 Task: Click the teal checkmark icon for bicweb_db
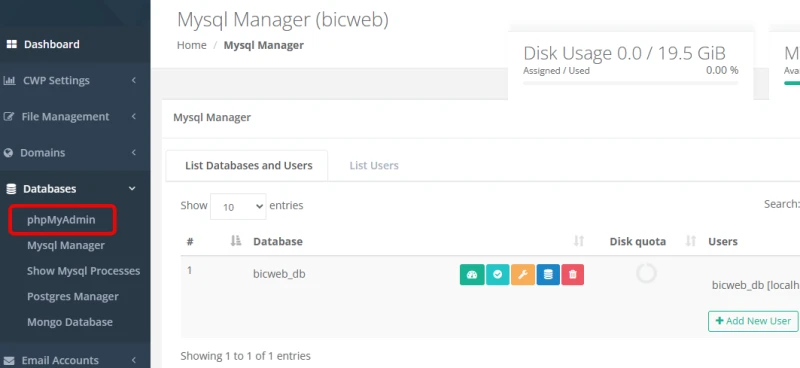[x=497, y=275]
